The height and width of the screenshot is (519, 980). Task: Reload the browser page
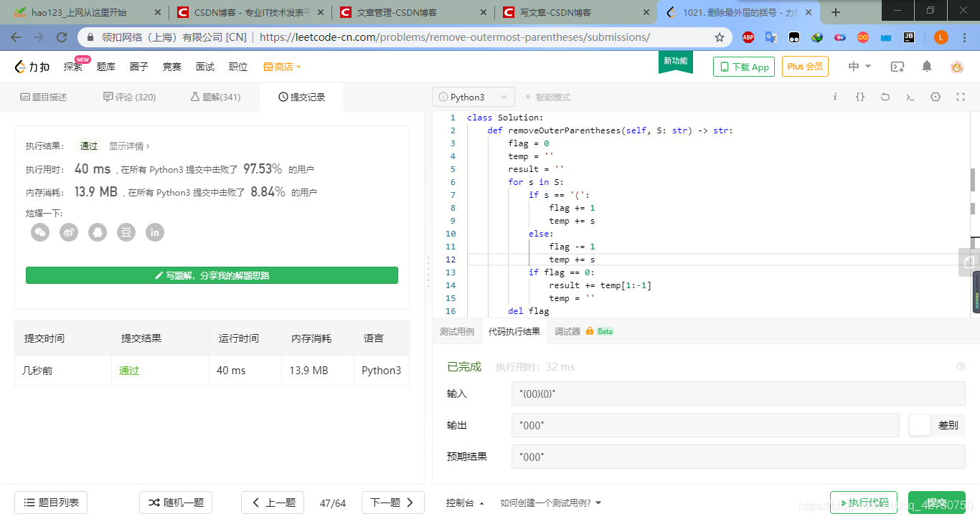(x=62, y=37)
